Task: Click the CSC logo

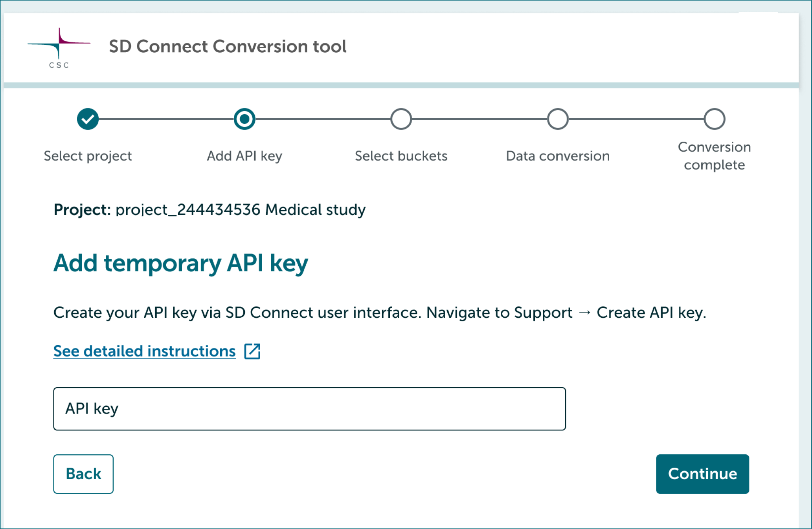Action: pyautogui.click(x=59, y=47)
